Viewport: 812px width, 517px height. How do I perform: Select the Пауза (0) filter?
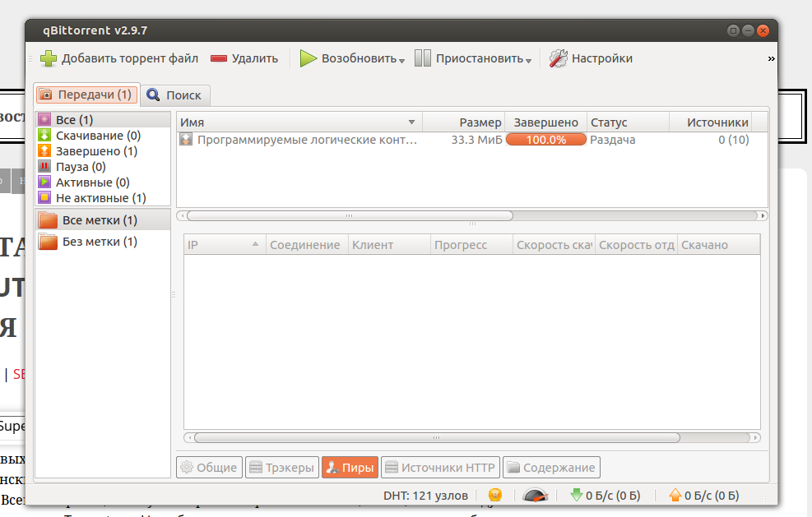coord(103,167)
